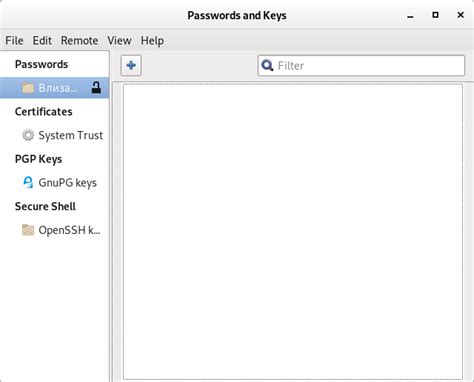Screen dimensions: 474x382
Task: Click the GnuPG keys icon
Action: pyautogui.click(x=28, y=182)
